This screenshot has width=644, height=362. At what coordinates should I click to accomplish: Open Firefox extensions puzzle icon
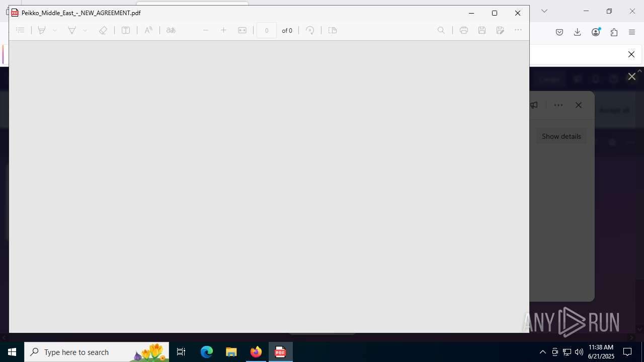click(x=614, y=32)
